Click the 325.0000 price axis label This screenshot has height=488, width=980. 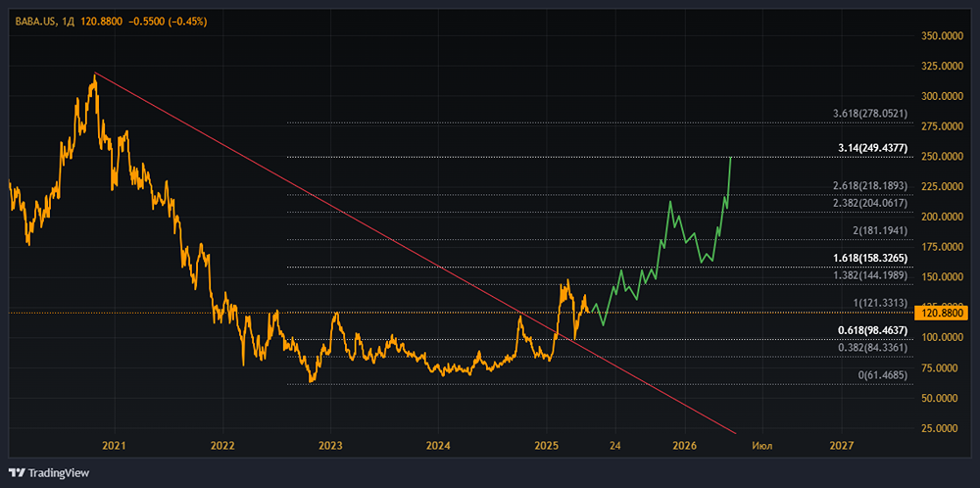coord(944,67)
